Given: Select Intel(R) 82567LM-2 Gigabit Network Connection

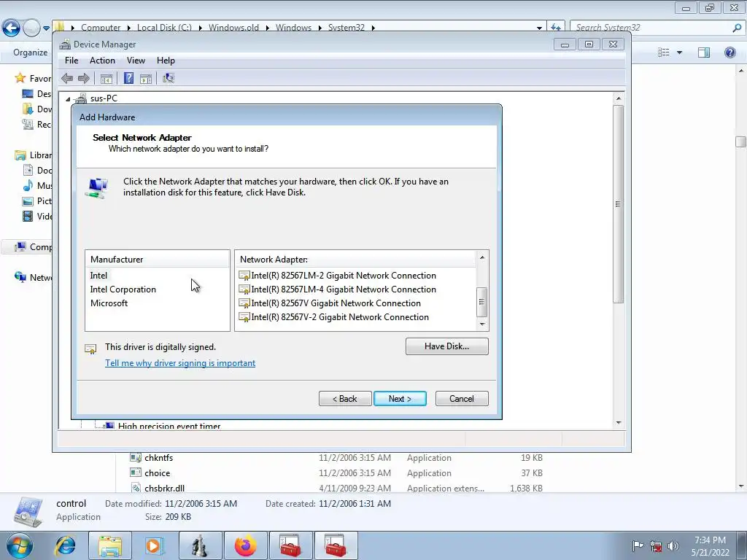Looking at the screenshot, I should 338,275.
